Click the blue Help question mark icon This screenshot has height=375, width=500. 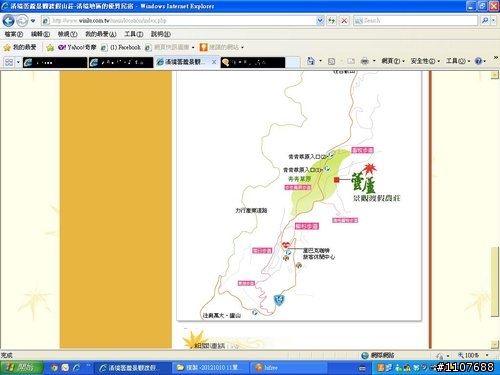pyautogui.click(x=478, y=61)
